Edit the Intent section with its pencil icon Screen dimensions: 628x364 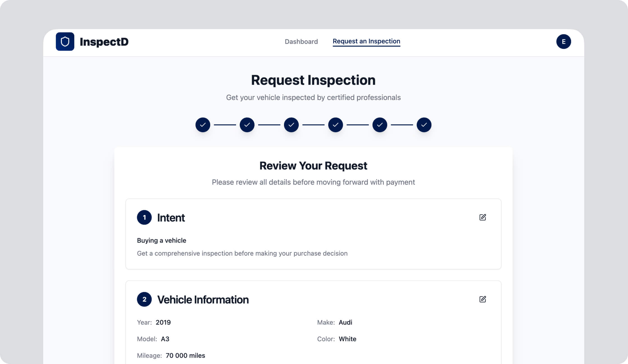[482, 217]
